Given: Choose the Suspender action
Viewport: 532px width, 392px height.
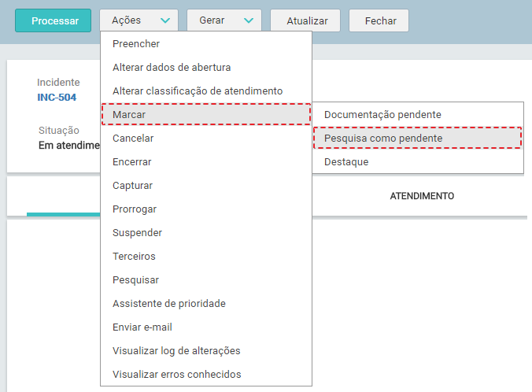Looking at the screenshot, I should (x=206, y=232).
